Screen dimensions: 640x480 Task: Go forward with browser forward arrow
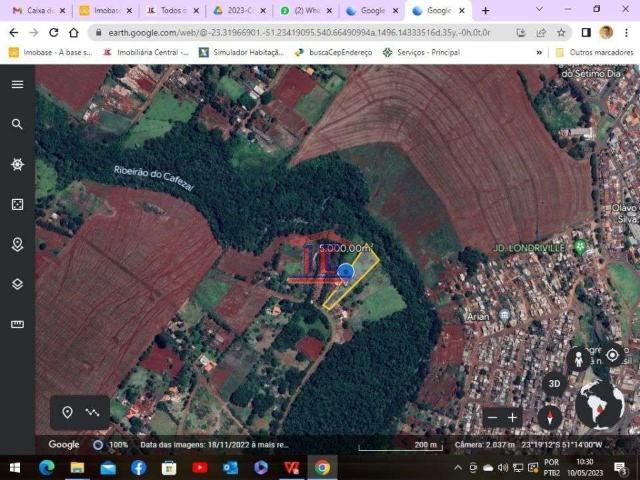[x=33, y=33]
